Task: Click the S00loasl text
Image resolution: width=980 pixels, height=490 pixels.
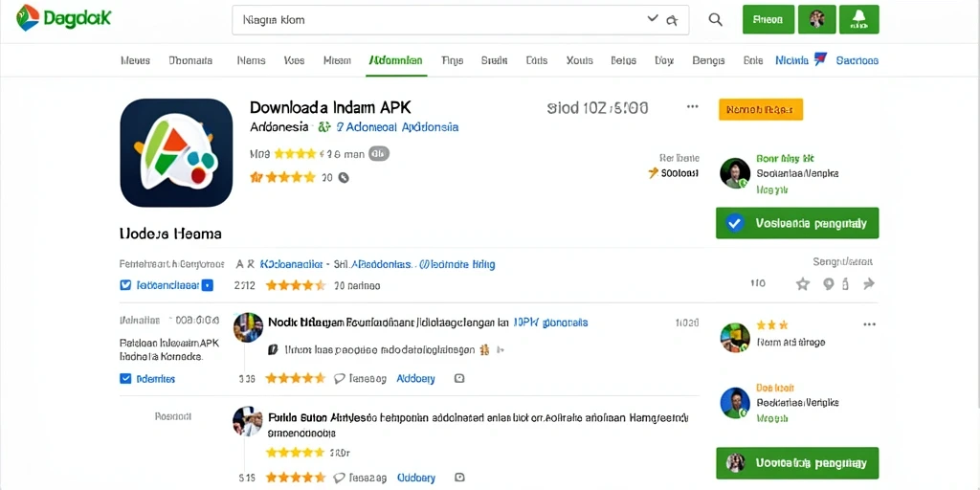Action: tap(680, 173)
